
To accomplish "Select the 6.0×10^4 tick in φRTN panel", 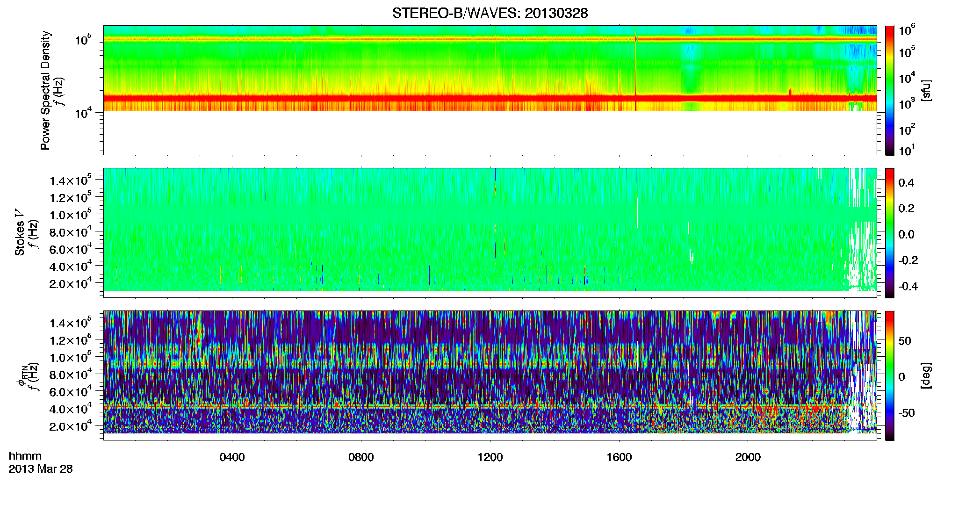I will [71, 392].
